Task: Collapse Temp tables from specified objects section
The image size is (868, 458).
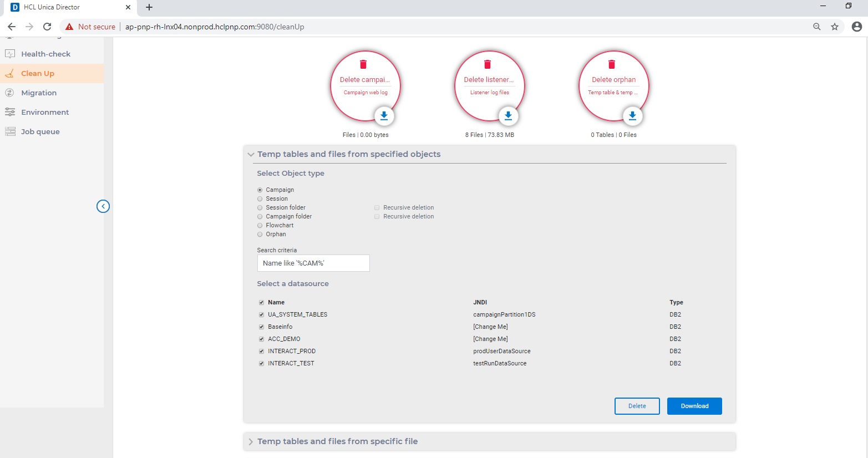Action: point(251,154)
